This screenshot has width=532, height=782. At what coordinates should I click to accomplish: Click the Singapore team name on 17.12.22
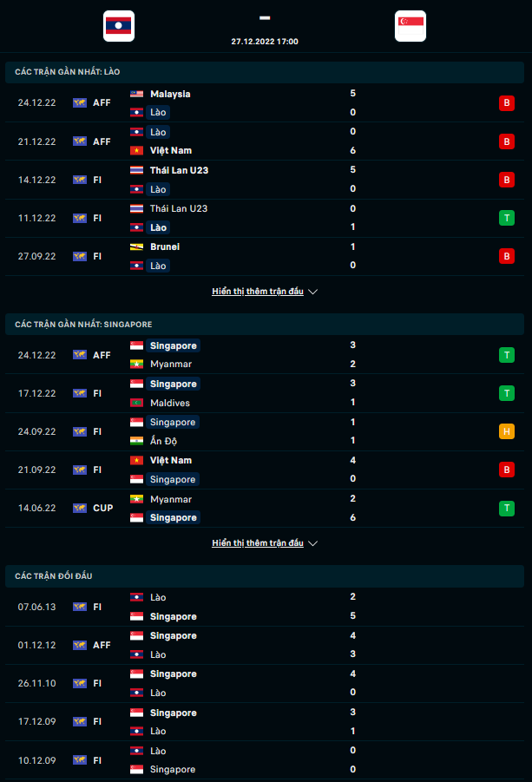(x=172, y=384)
